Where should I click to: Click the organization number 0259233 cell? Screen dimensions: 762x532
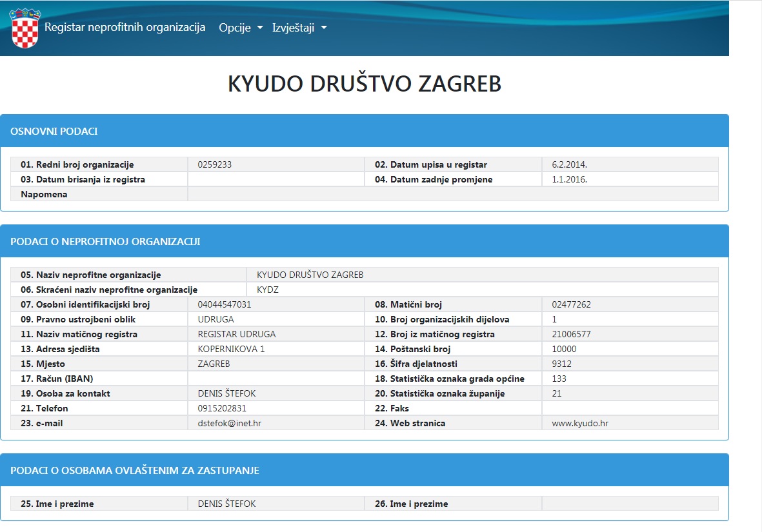pos(215,164)
